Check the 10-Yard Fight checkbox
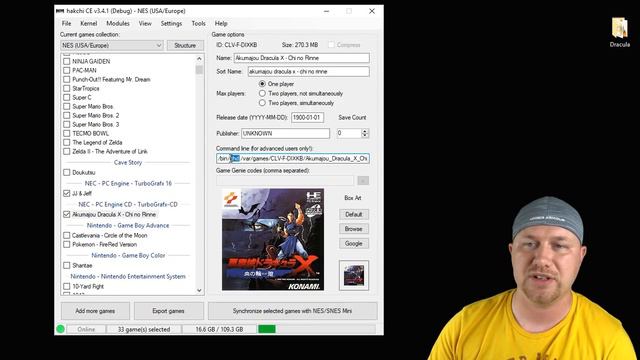 [x=67, y=286]
